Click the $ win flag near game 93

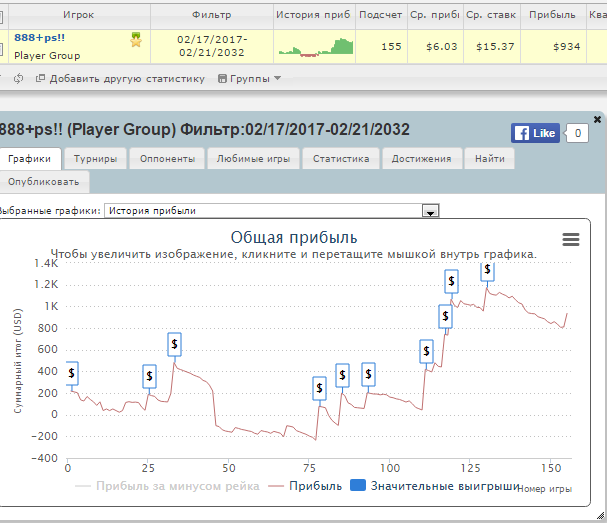(369, 374)
